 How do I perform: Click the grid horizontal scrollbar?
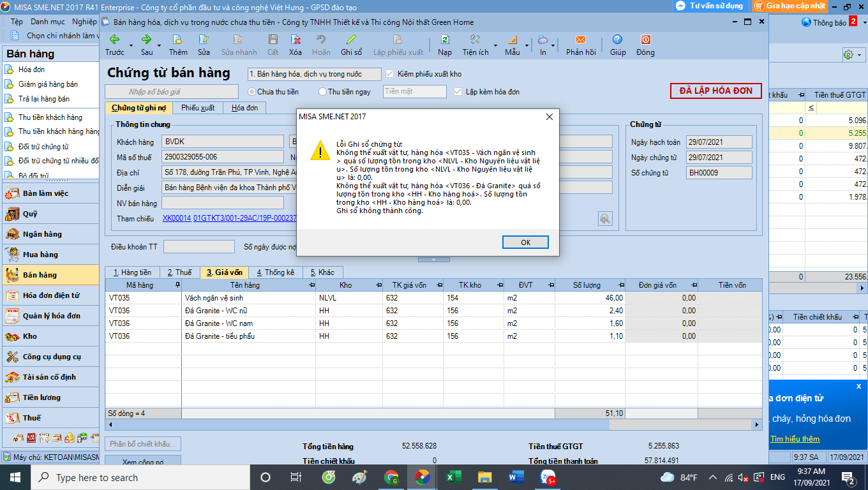[x=434, y=424]
